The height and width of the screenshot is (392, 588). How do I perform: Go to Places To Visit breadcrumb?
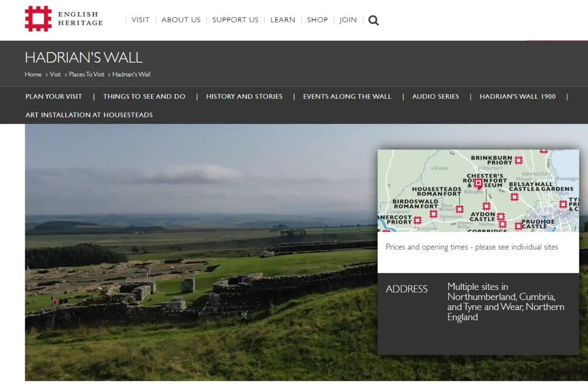[86, 74]
